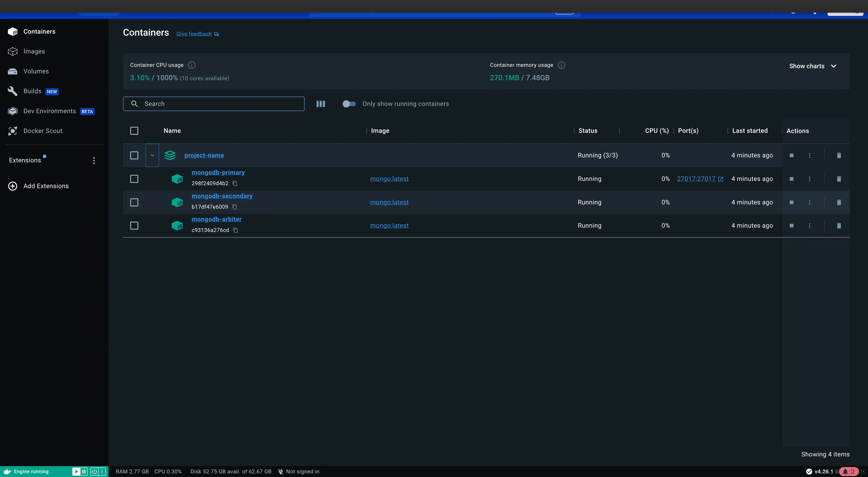Open the column layout options icon
Viewport: 868px width, 477px height.
320,104
